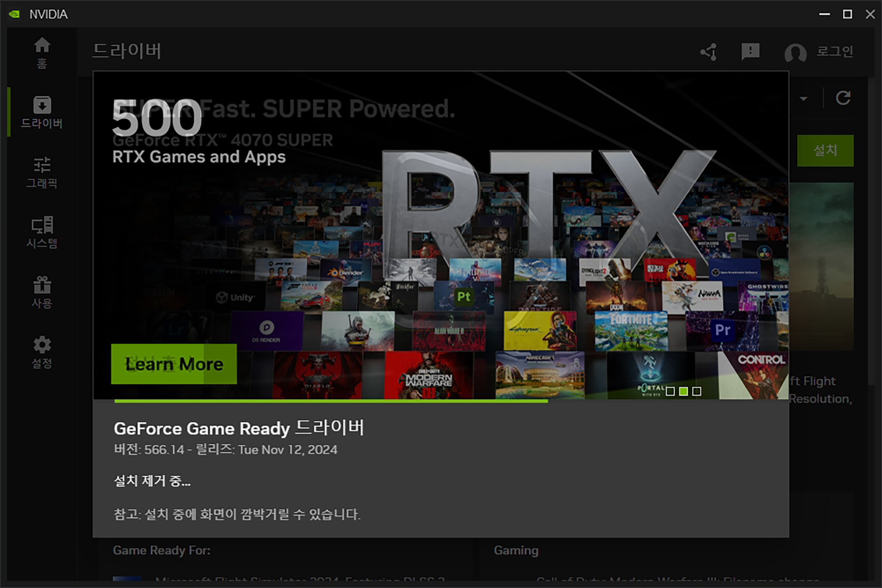Viewport: 882px width, 588px height.
Task: Maximize the NVIDIA app window
Action: click(x=847, y=14)
